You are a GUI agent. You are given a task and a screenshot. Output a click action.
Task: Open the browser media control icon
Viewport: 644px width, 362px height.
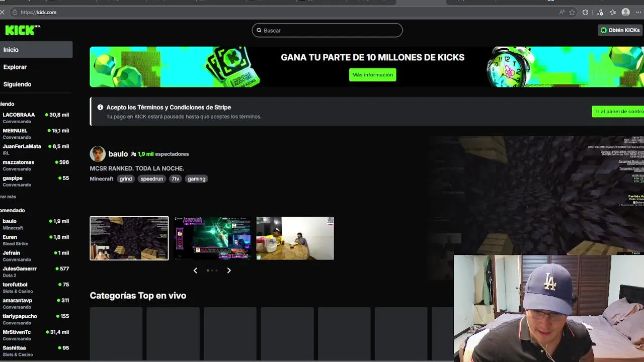[600, 12]
